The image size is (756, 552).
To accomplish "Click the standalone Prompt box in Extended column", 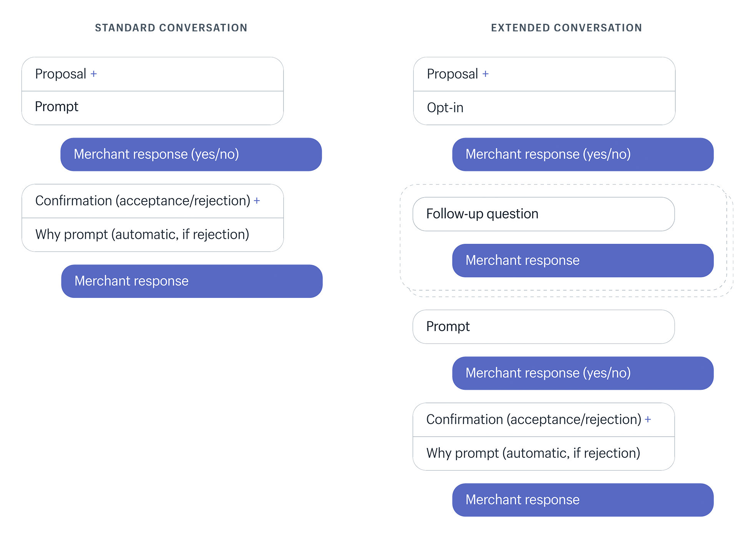I will pos(544,327).
